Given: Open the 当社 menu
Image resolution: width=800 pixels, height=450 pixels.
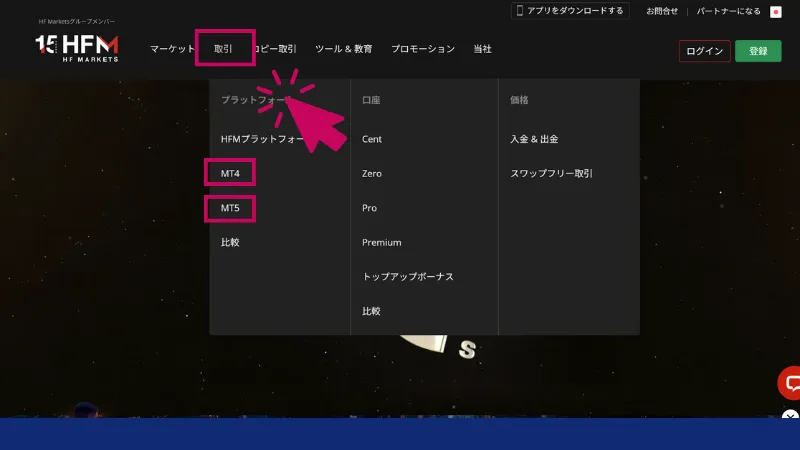Looking at the screenshot, I should pyautogui.click(x=482, y=49).
